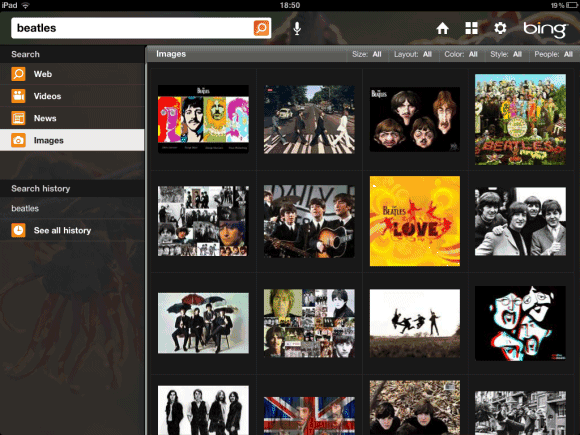Switch to News results
Image resolution: width=580 pixels, height=435 pixels.
pyautogui.click(x=72, y=118)
